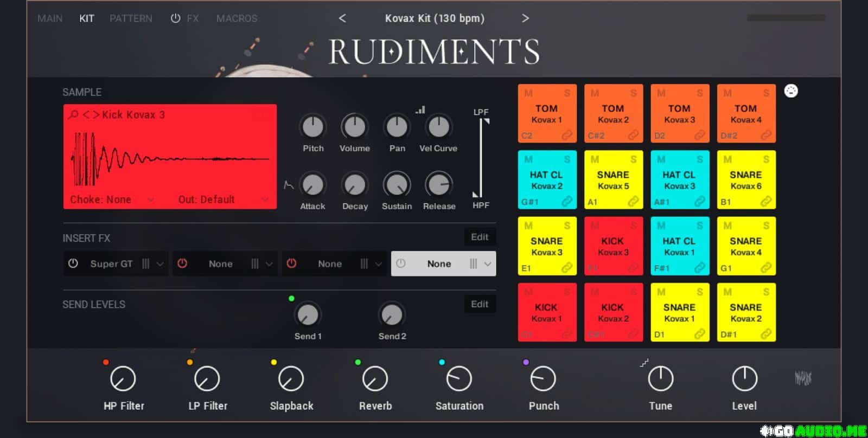Screen dimensions: 868x438
Task: Click drag handle bars on Super GT slot
Action: click(145, 263)
